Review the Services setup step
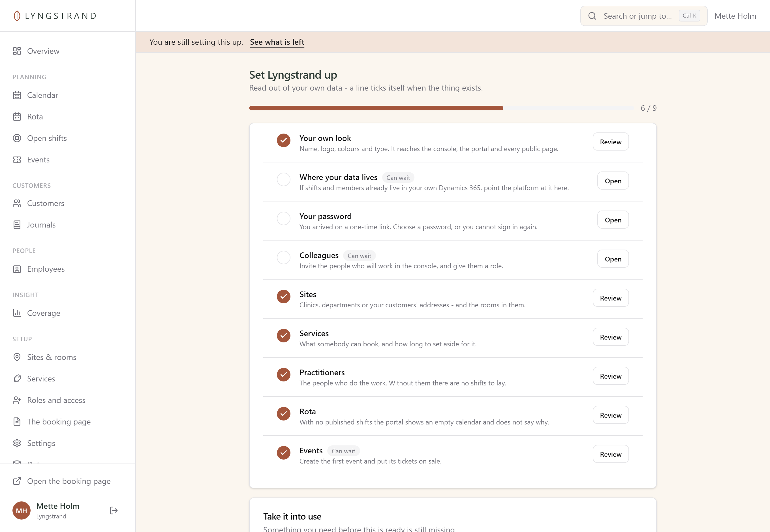770x532 pixels. 611,337
